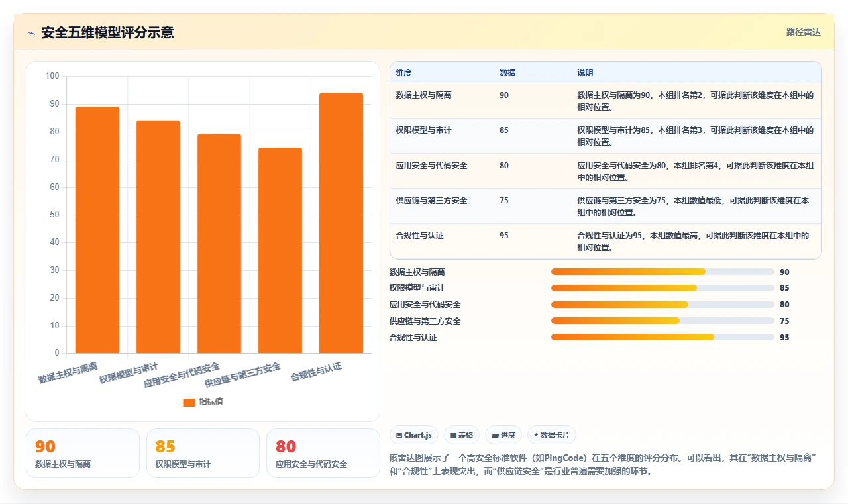Select the 进度 tag
Viewport: 848px width, 504px height.
[503, 435]
